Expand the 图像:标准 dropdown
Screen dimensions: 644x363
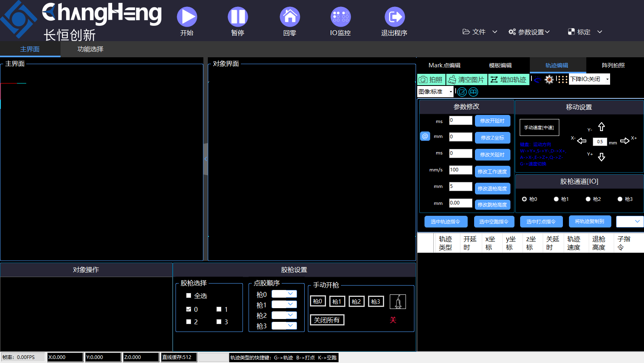[435, 92]
